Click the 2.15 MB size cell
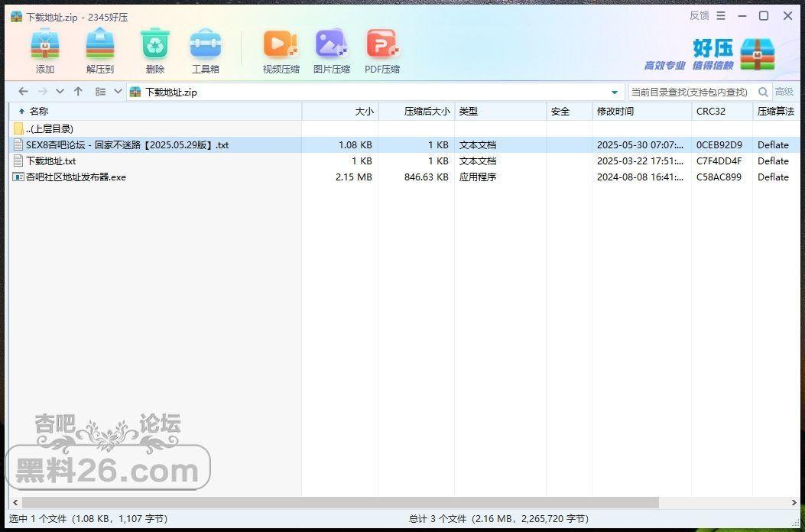 pyautogui.click(x=354, y=177)
